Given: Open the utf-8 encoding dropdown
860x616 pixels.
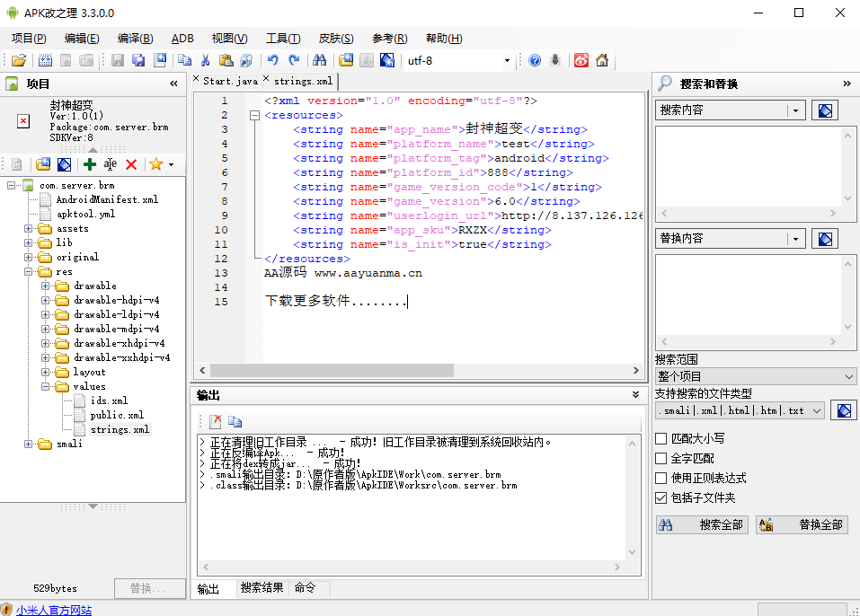Looking at the screenshot, I should click(x=507, y=61).
